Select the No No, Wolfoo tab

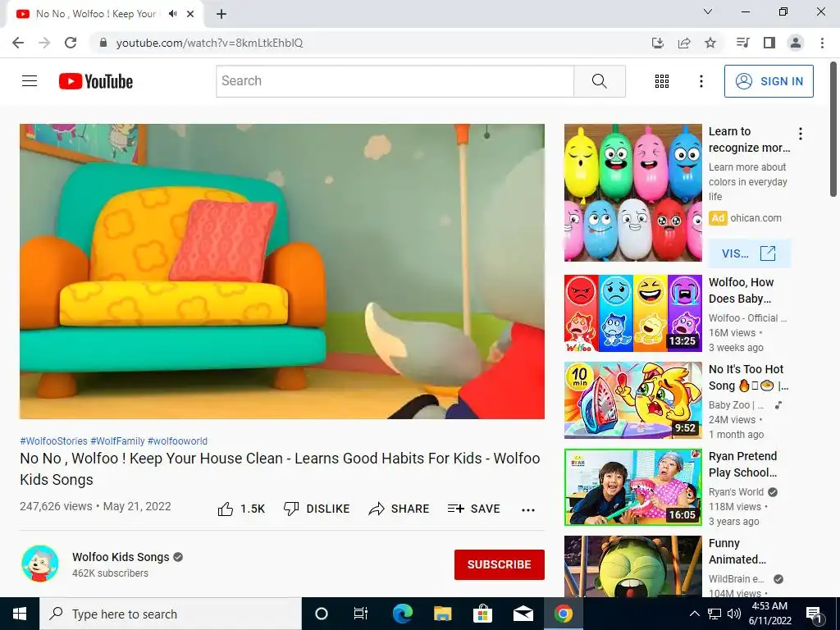click(x=97, y=14)
